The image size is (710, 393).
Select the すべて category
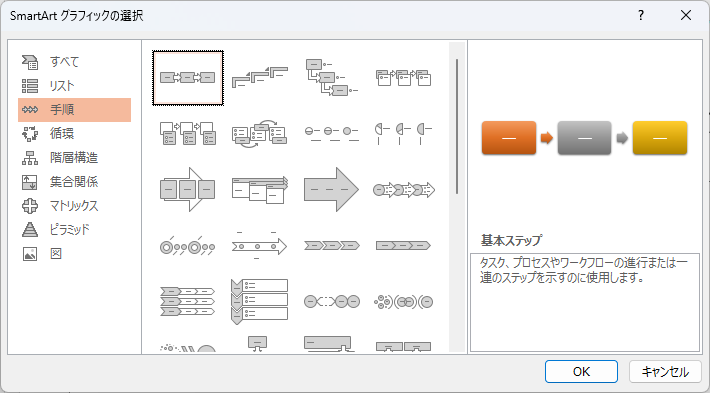74,62
